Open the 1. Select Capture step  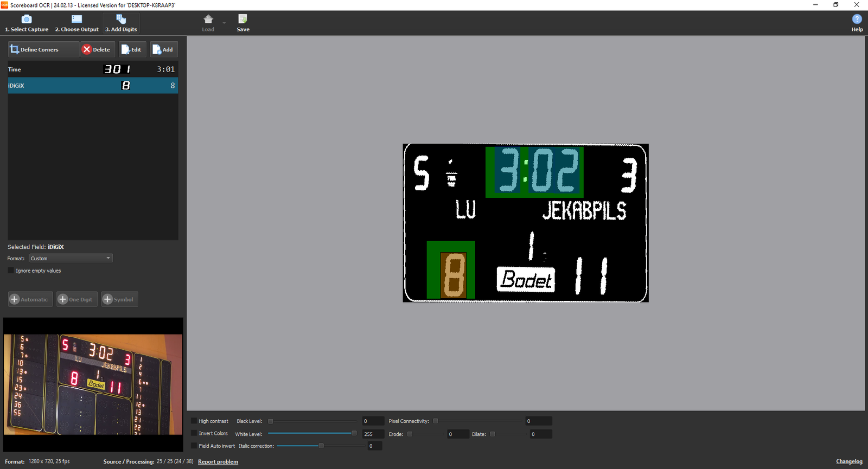27,23
